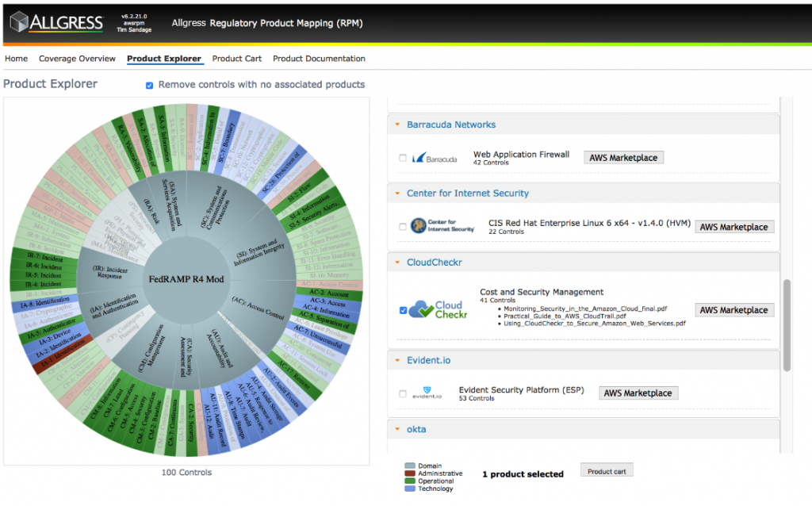This screenshot has height=506, width=812.
Task: Click the Center for Internet Security logo
Action: click(442, 226)
